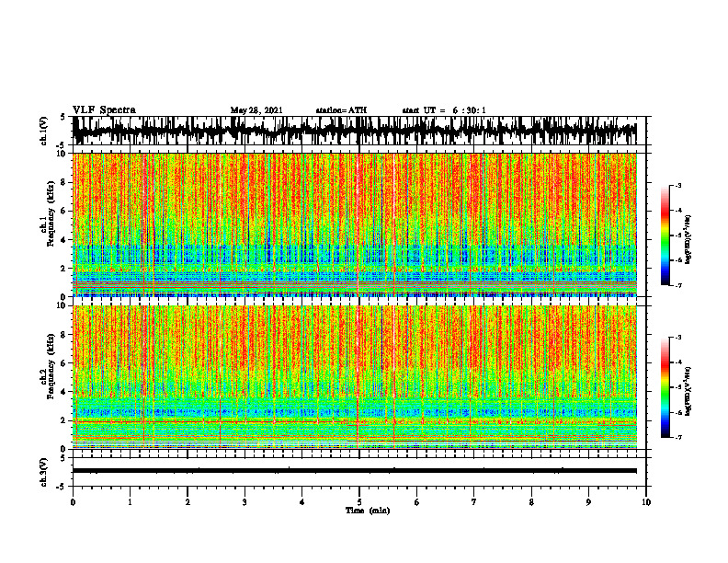
Task: Click time axis tick label "2"
Action: pyautogui.click(x=188, y=502)
